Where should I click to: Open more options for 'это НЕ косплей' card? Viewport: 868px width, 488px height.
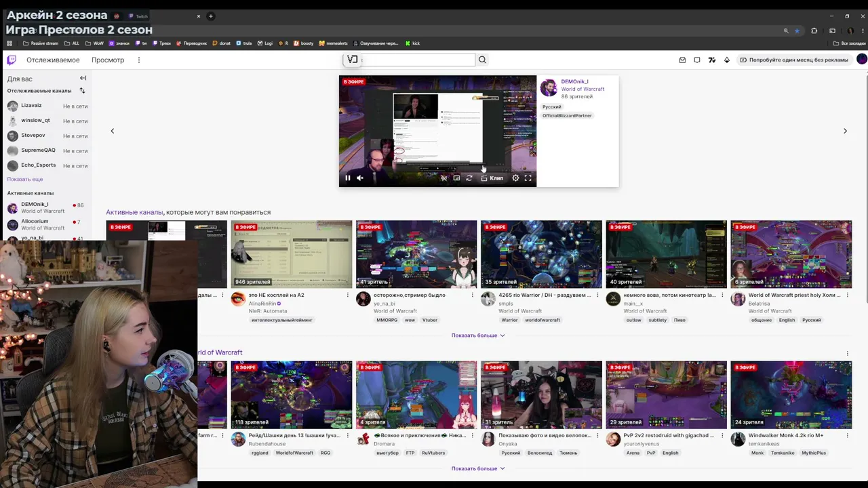tap(348, 295)
